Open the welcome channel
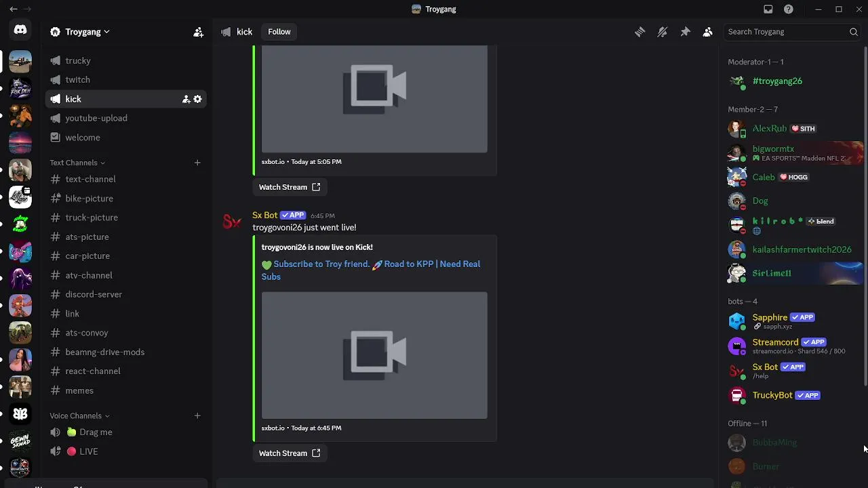The image size is (868, 488). point(126,137)
